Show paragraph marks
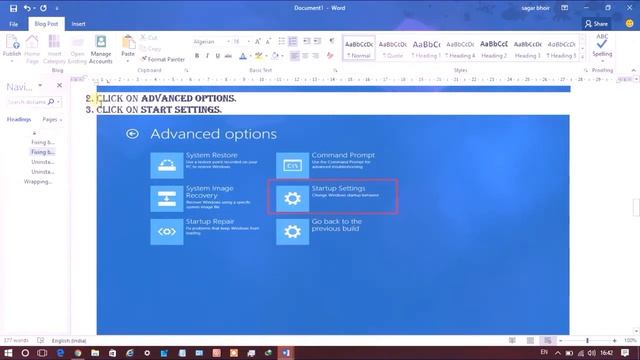 click(x=332, y=41)
